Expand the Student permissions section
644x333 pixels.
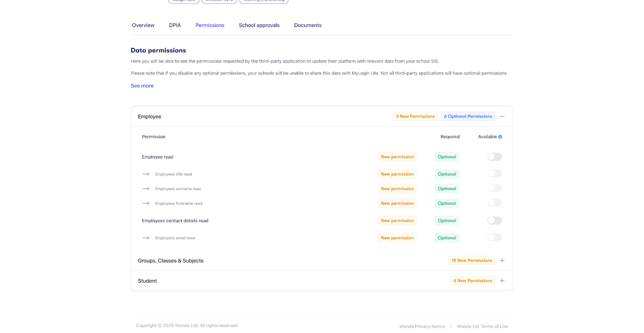[x=502, y=281]
